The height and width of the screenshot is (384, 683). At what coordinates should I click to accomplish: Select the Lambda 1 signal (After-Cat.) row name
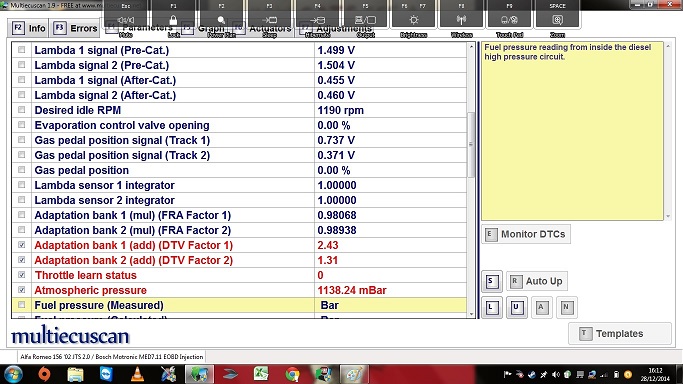(x=105, y=80)
